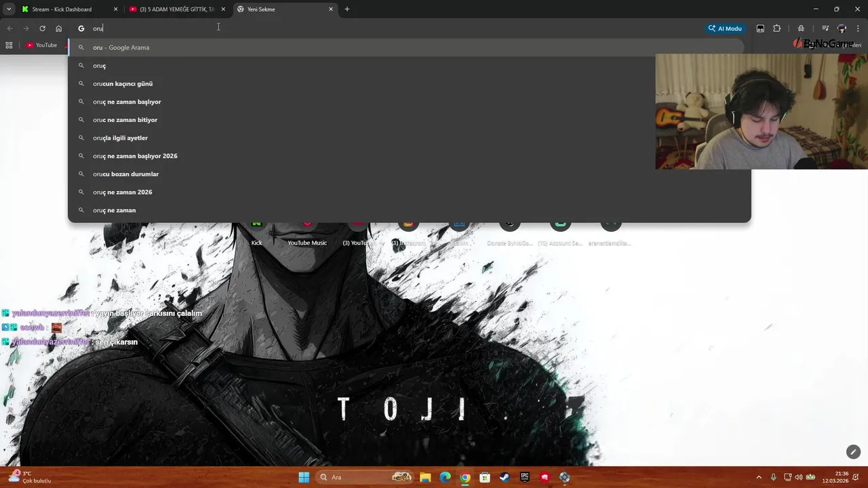Image resolution: width=868 pixels, height=488 pixels.
Task: Open the clock showing 21:36
Action: click(x=835, y=477)
